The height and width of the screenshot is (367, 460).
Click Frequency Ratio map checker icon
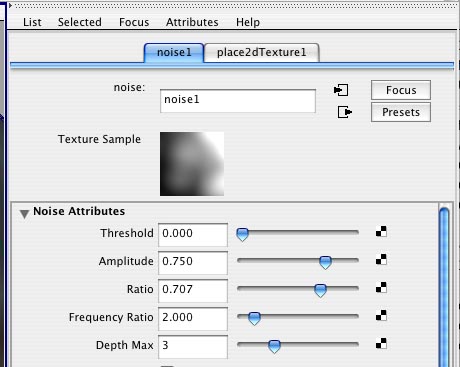pos(381,315)
